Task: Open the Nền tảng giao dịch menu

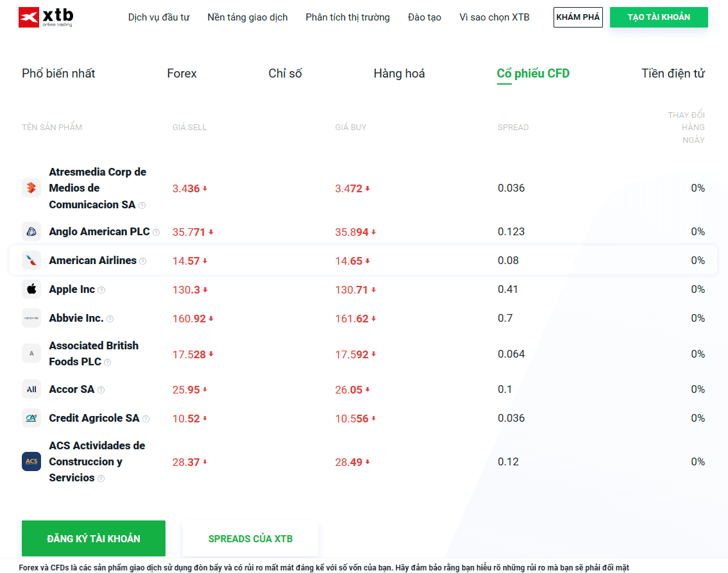Action: click(248, 17)
